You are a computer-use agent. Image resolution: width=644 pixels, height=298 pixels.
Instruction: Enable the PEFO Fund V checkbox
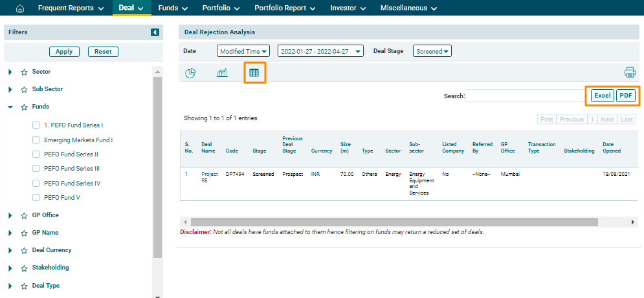point(36,197)
